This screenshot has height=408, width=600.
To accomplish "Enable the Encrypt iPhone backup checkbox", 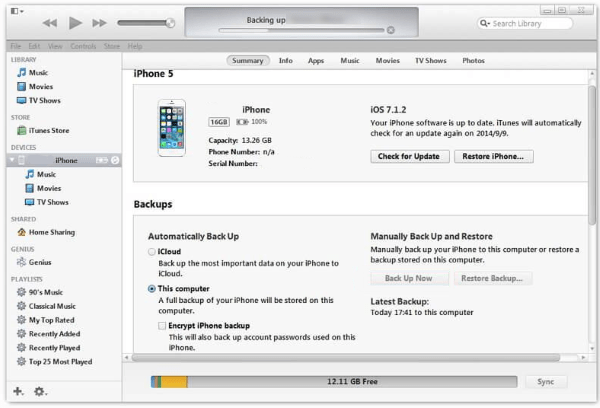I will 162,326.
